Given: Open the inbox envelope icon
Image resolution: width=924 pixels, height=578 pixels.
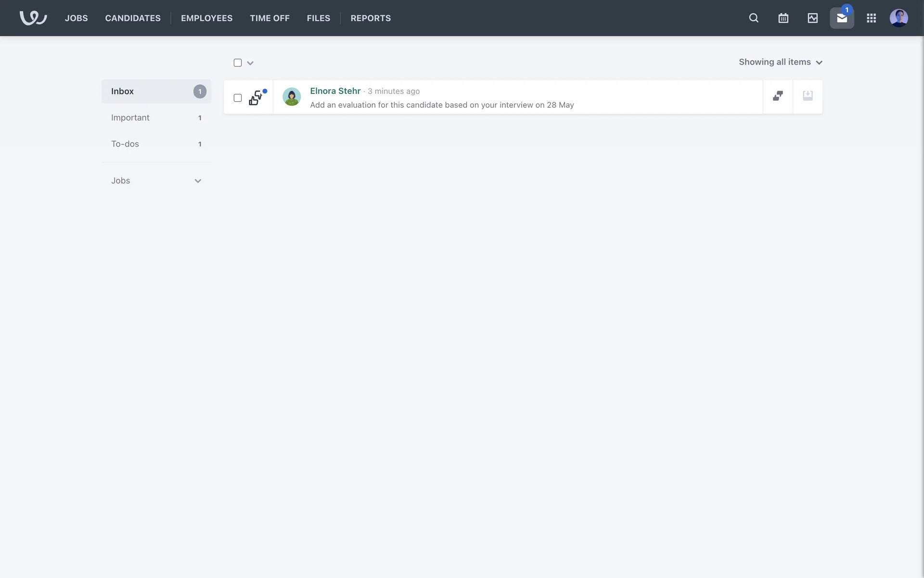Looking at the screenshot, I should pyautogui.click(x=842, y=18).
